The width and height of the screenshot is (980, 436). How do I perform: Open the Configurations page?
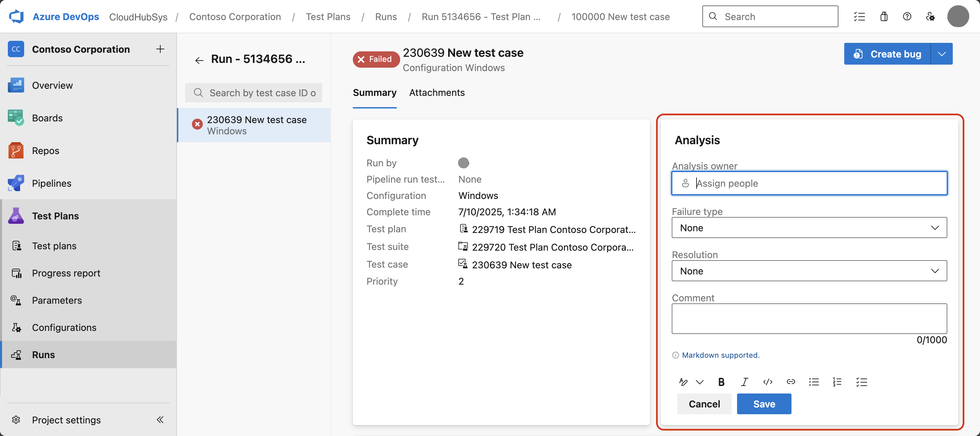(x=64, y=327)
